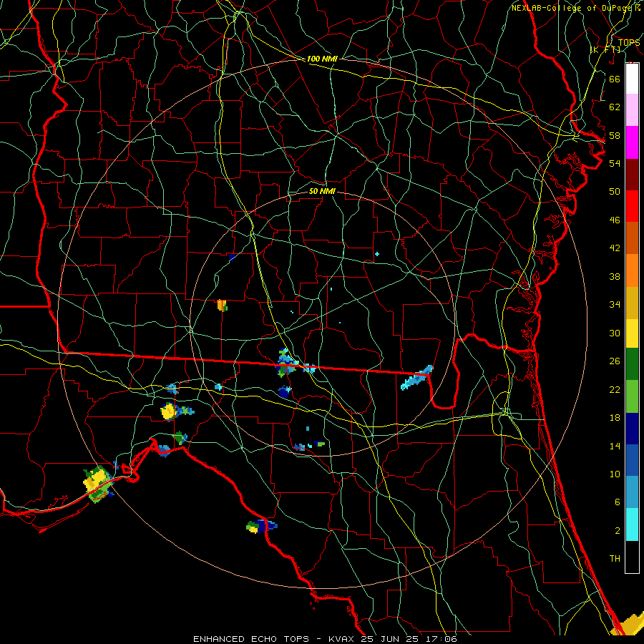Click the '6' legend value
Screen dimensions: 644x644
click(617, 502)
